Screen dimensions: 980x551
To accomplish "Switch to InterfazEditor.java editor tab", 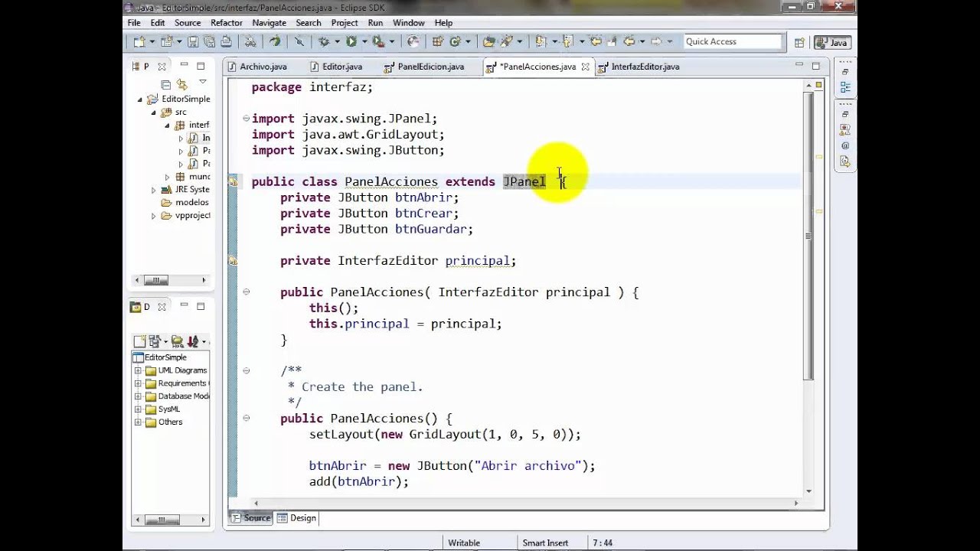I will pyautogui.click(x=639, y=67).
